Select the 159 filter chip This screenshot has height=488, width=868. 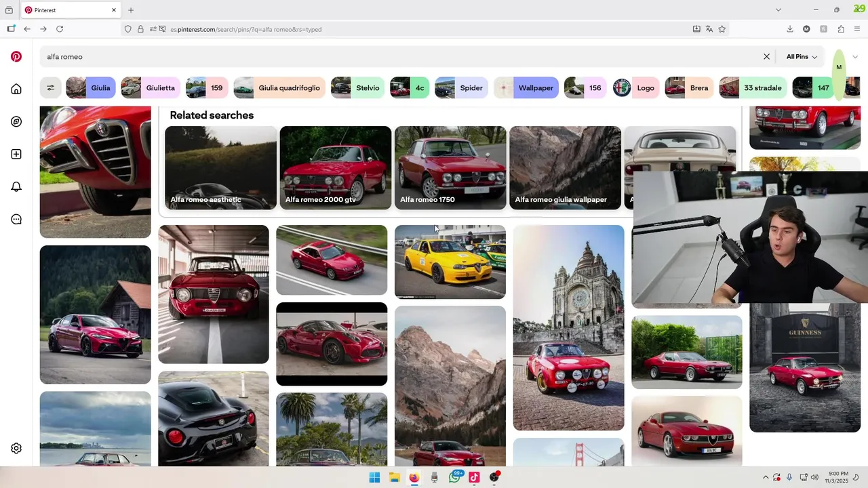point(207,88)
